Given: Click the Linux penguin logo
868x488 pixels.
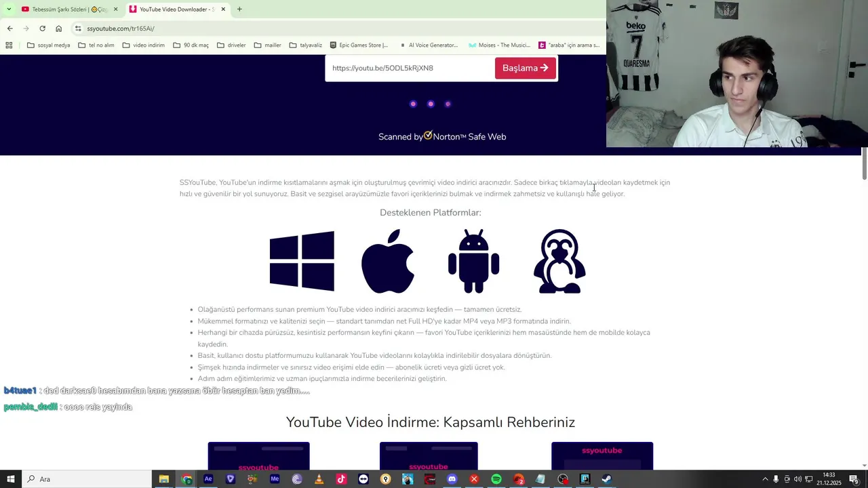Looking at the screenshot, I should pos(559,261).
